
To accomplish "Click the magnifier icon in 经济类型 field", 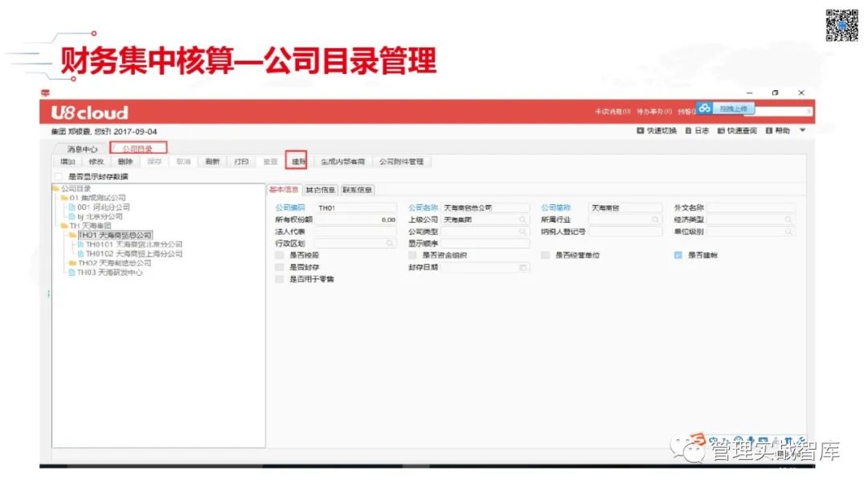I will click(788, 220).
